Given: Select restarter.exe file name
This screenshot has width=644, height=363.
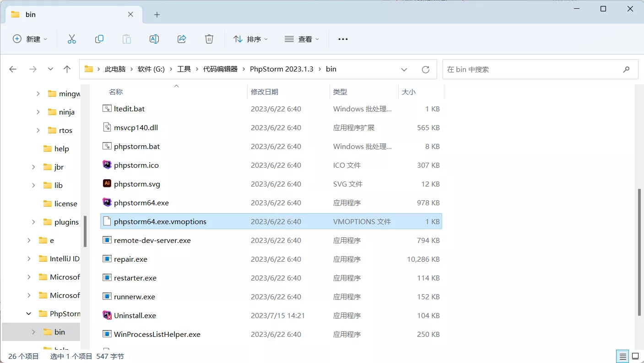Looking at the screenshot, I should [135, 278].
